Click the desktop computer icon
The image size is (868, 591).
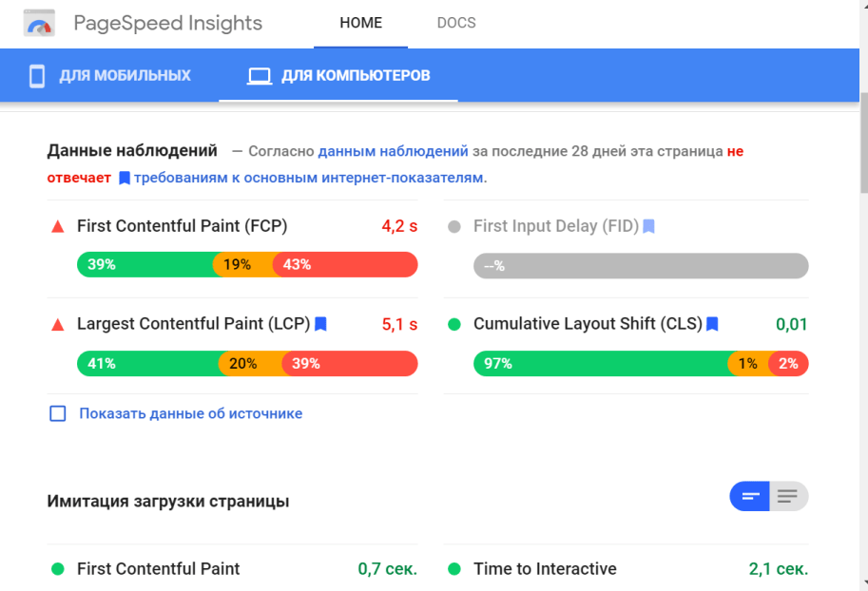pyautogui.click(x=259, y=76)
